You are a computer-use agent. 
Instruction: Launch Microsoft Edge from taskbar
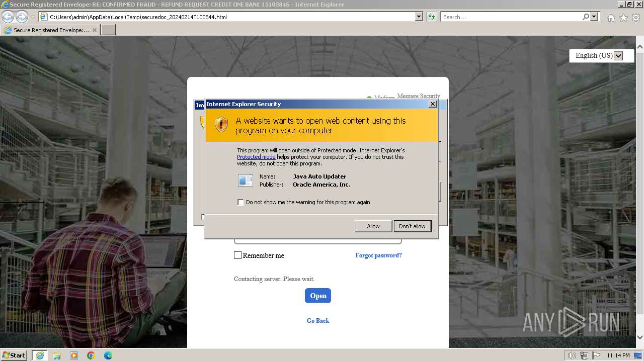pyautogui.click(x=108, y=355)
